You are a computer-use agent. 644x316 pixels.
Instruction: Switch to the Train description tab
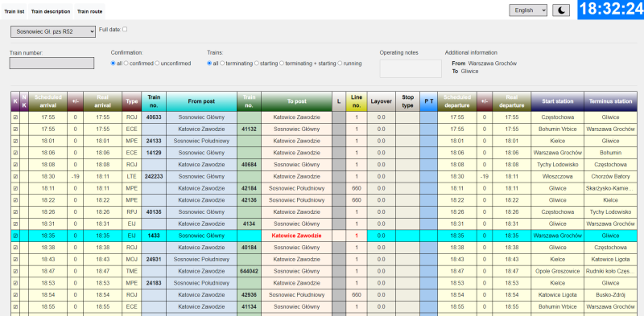51,11
